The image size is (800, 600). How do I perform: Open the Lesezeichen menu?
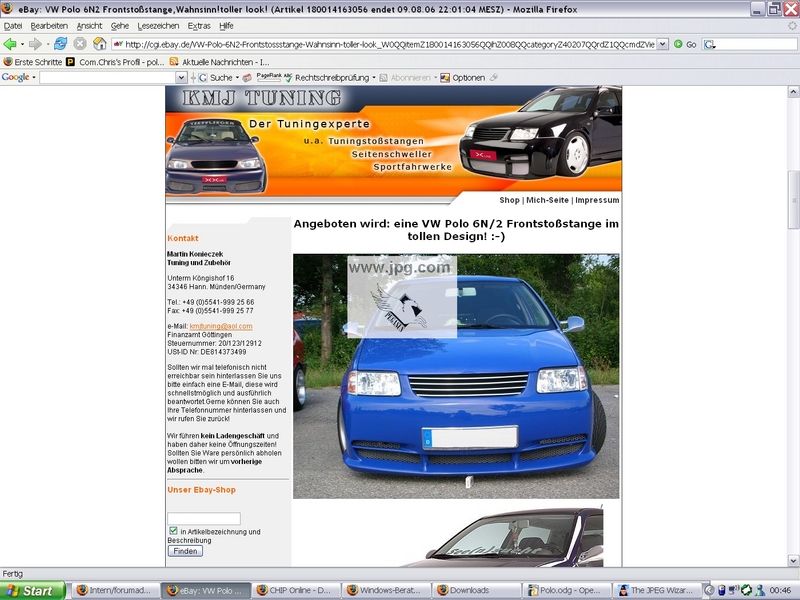pos(158,26)
